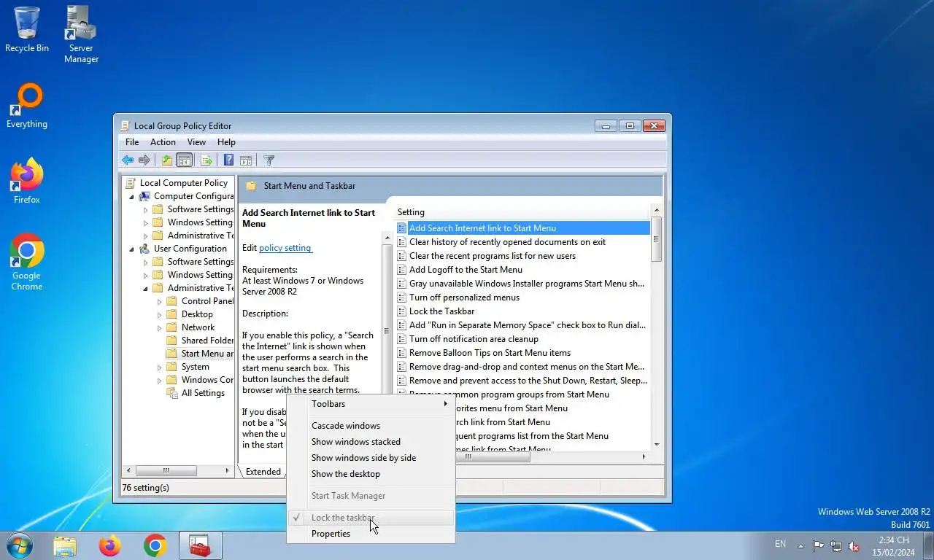Open taskbar Properties from the context menu

click(x=370, y=534)
